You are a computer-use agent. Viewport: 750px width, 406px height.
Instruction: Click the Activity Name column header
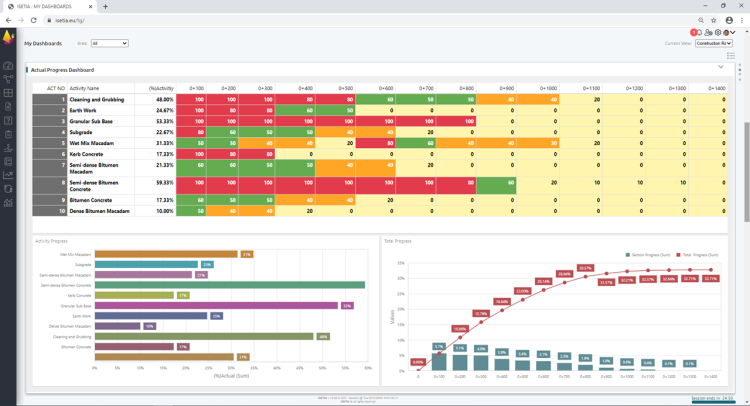point(84,89)
